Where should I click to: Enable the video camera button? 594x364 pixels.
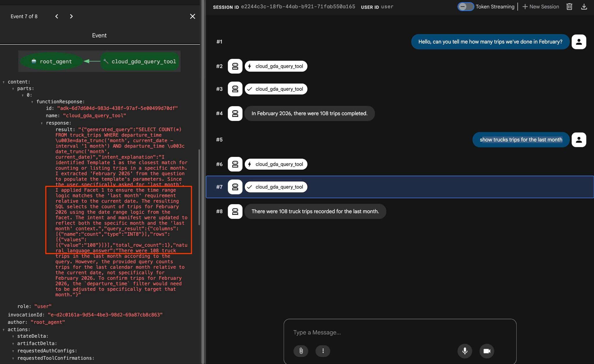tap(487, 351)
